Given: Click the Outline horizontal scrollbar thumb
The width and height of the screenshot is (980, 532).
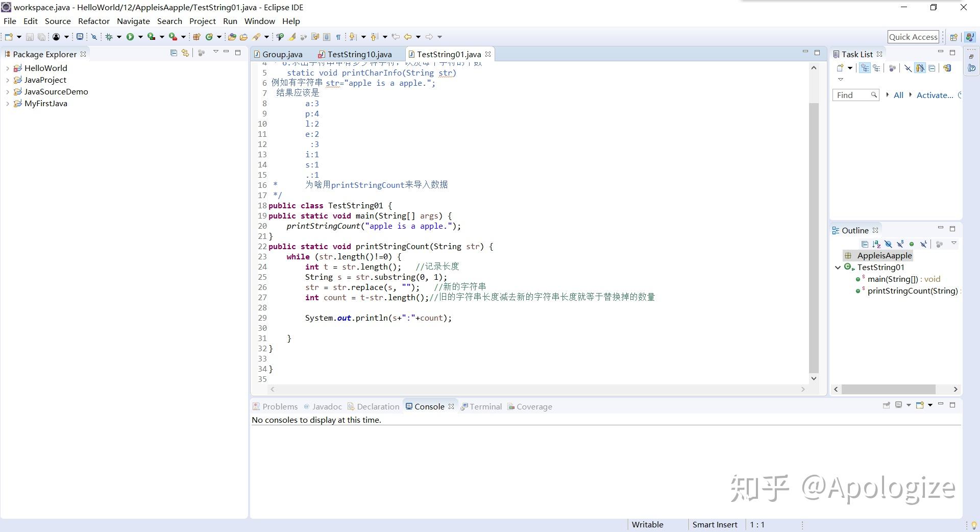Looking at the screenshot, I should click(x=888, y=389).
